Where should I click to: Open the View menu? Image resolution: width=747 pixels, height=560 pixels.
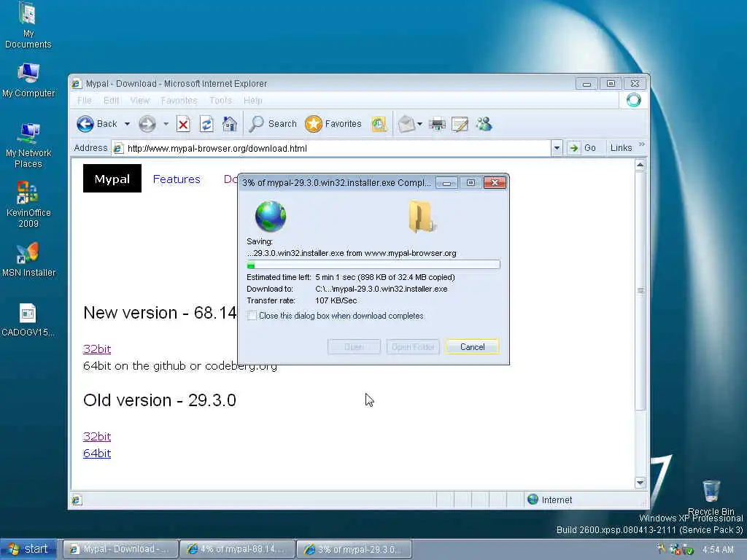(x=140, y=101)
